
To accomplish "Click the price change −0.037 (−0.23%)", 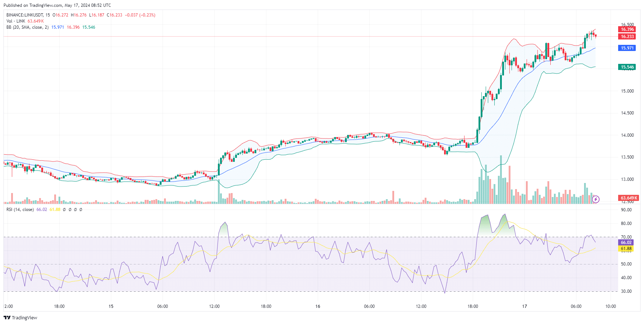I will pyautogui.click(x=140, y=15).
